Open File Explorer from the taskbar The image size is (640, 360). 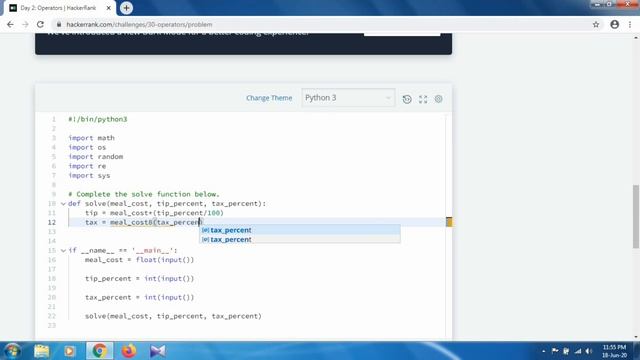(42, 351)
